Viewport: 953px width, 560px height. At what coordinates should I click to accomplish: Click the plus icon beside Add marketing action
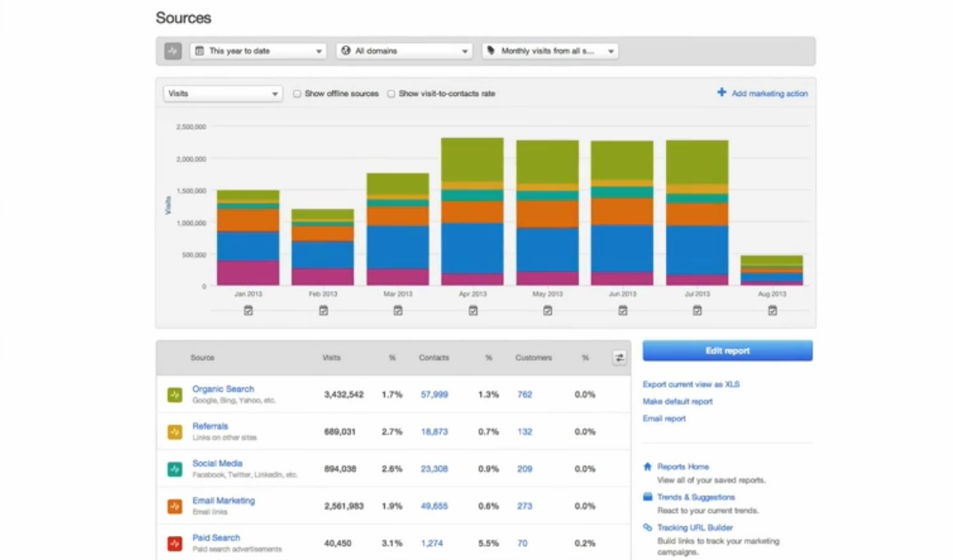point(722,92)
